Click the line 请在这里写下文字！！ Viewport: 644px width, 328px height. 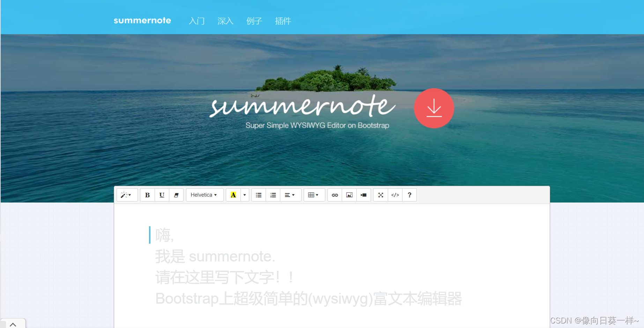[x=225, y=277]
